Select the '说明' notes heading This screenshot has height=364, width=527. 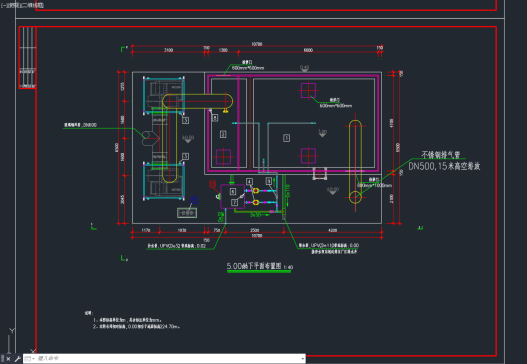click(88, 313)
